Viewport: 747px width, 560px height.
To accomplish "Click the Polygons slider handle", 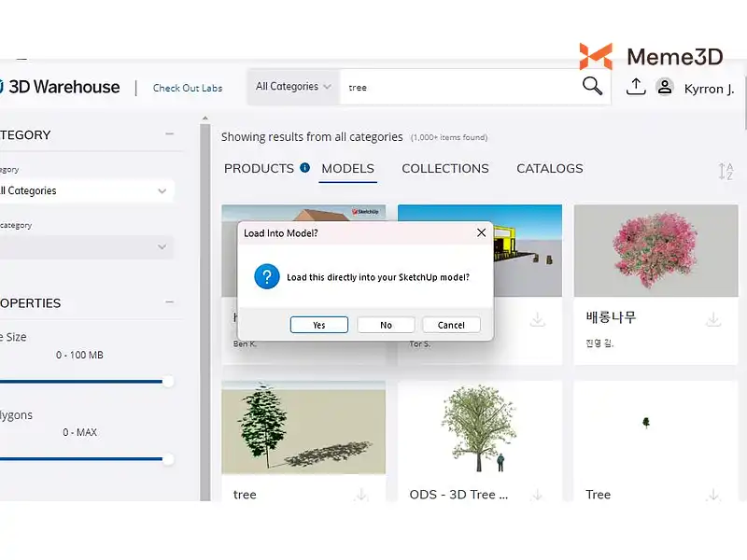I will [168, 459].
